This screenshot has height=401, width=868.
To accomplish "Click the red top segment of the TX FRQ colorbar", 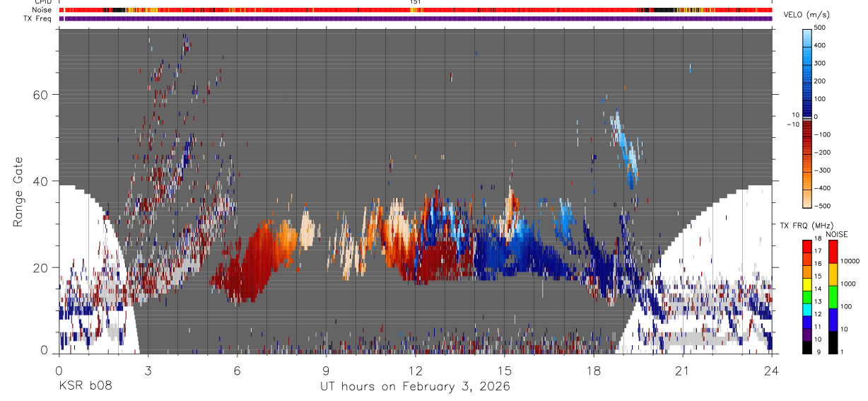I will pos(807,246).
